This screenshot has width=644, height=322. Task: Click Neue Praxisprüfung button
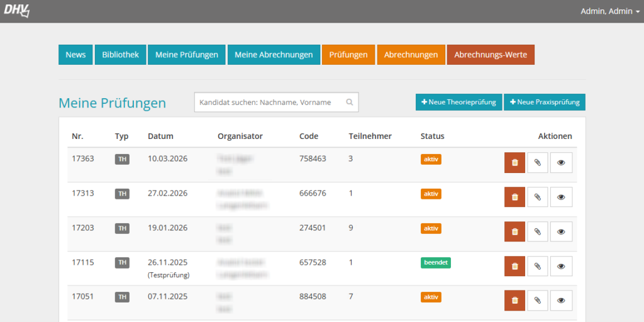pyautogui.click(x=544, y=102)
